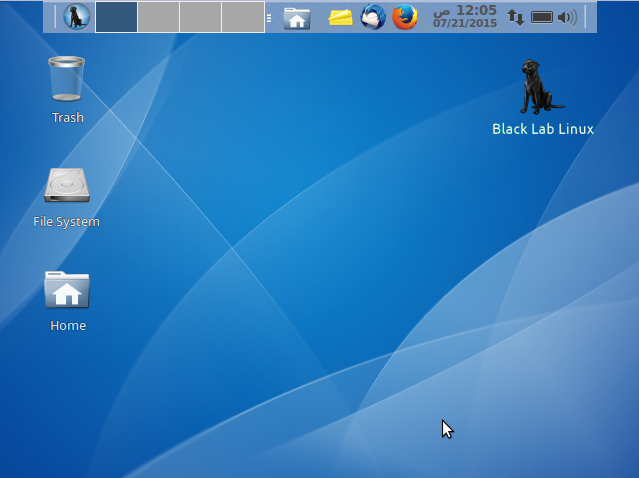Image resolution: width=639 pixels, height=478 pixels.
Task: Select the Trash desktop icon
Action: (66, 78)
